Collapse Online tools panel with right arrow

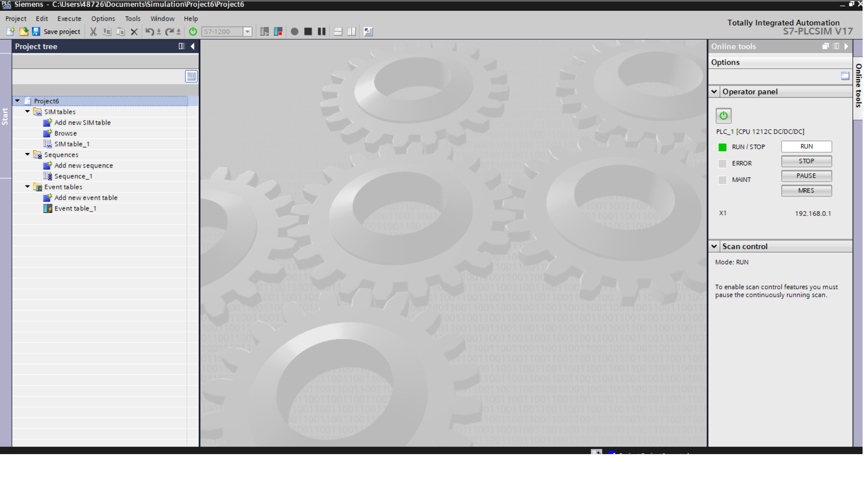[846, 46]
